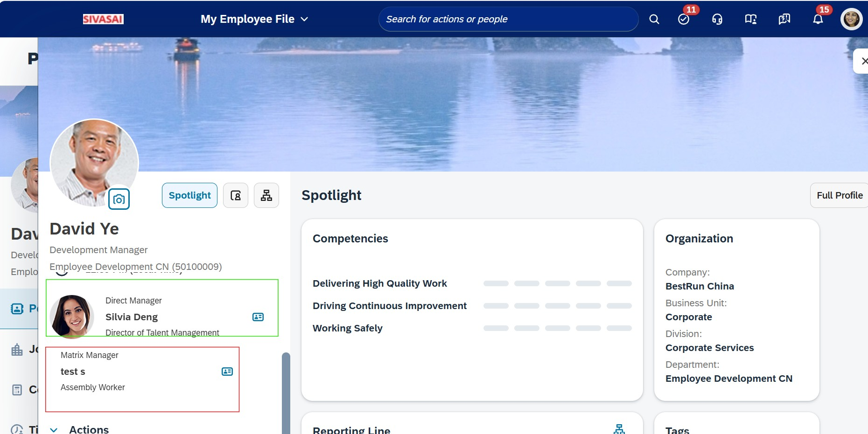This screenshot has width=868, height=434.
Task: Open the help chat icon in header
Action: (784, 19)
